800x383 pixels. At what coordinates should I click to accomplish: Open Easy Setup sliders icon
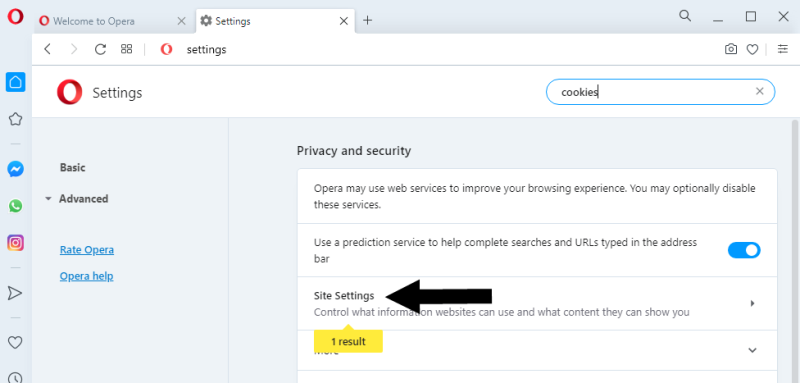pos(783,49)
